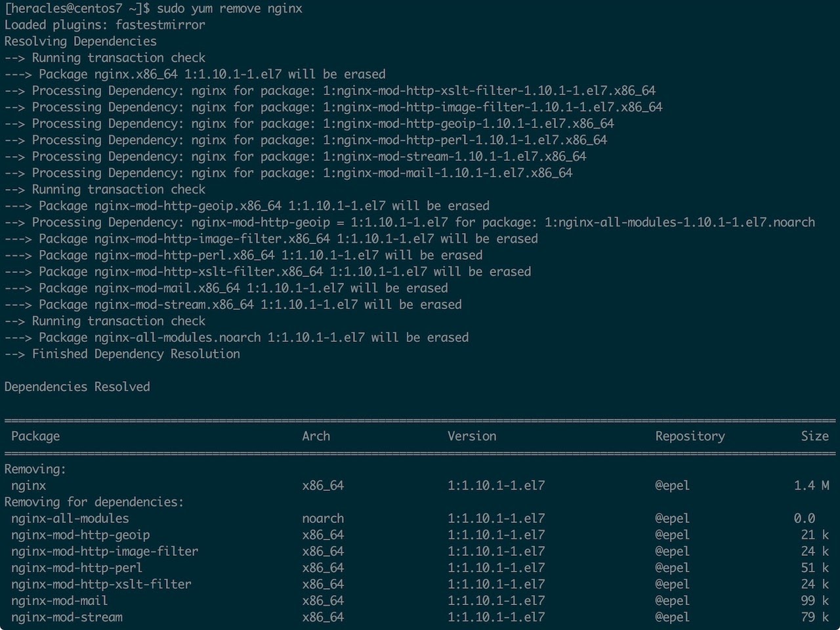
Task: Click the '51 k' size value
Action: pyautogui.click(x=815, y=568)
